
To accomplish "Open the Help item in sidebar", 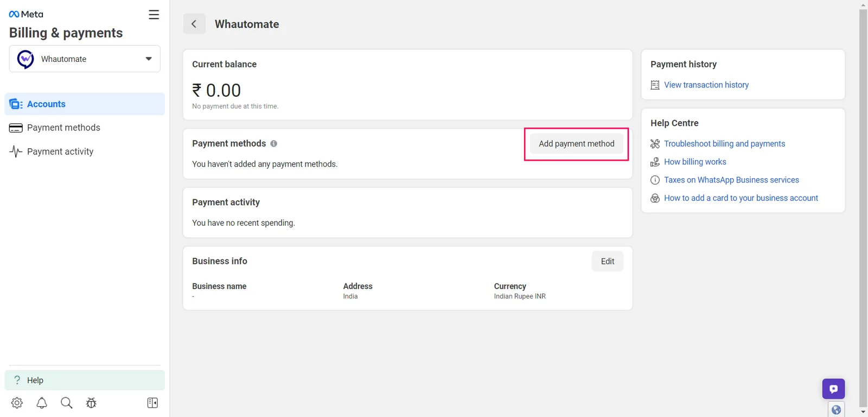I will point(85,380).
